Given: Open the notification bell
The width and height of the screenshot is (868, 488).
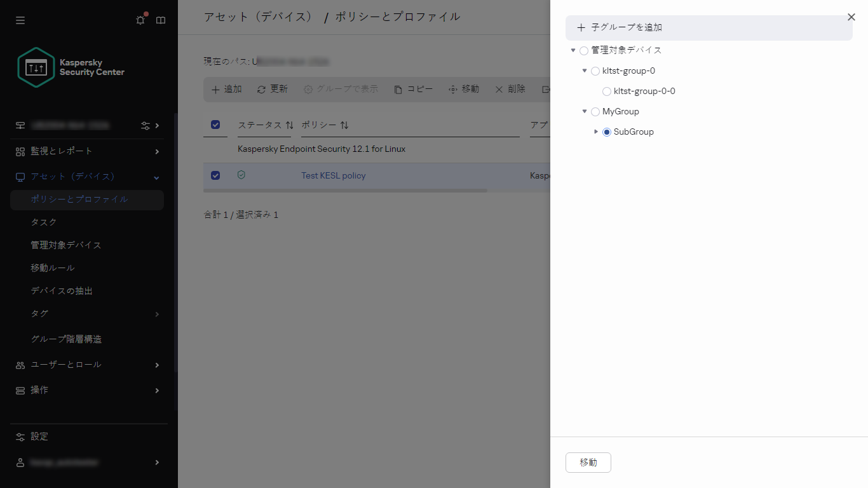Looking at the screenshot, I should [140, 20].
